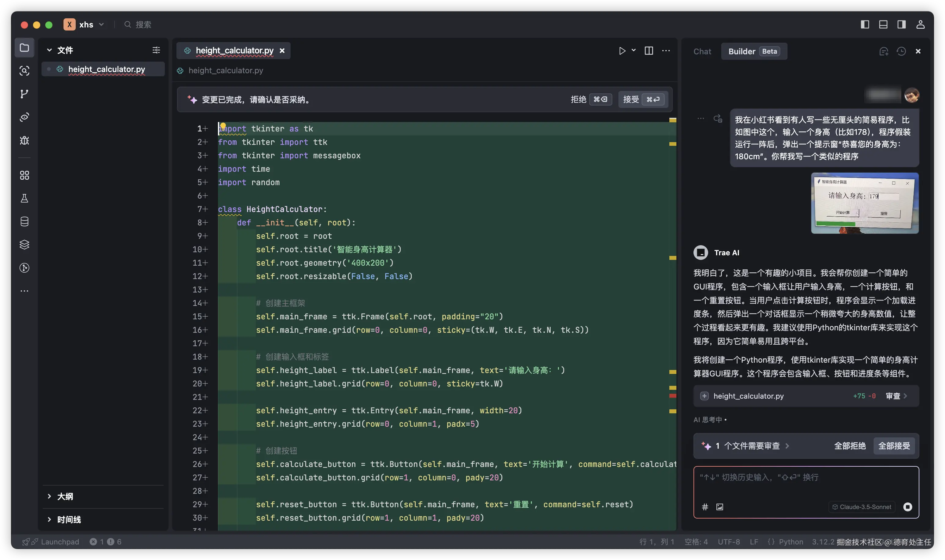Viewport: 945px width, 560px height.
Task: Expand the 时间线 timeline section
Action: pos(69,520)
